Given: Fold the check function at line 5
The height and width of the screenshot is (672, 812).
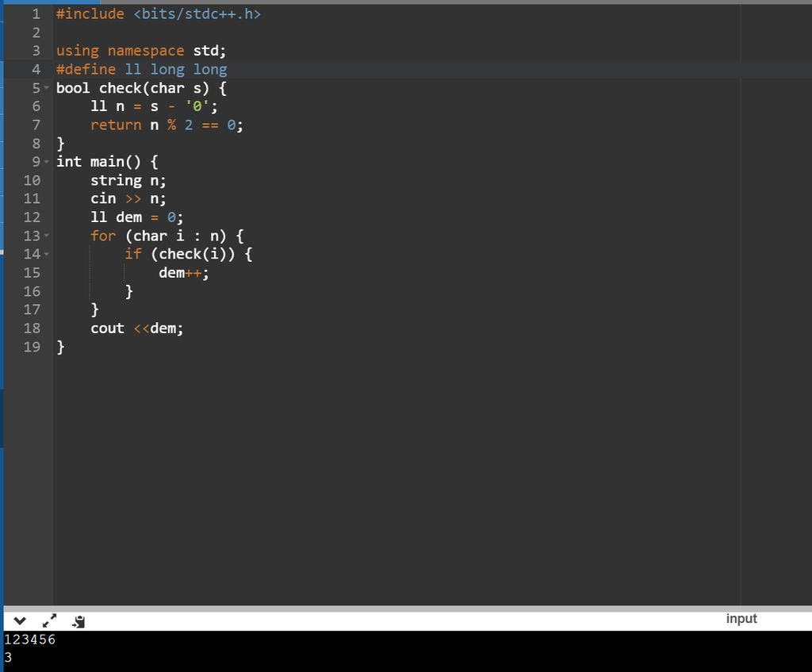Looking at the screenshot, I should 47,88.
